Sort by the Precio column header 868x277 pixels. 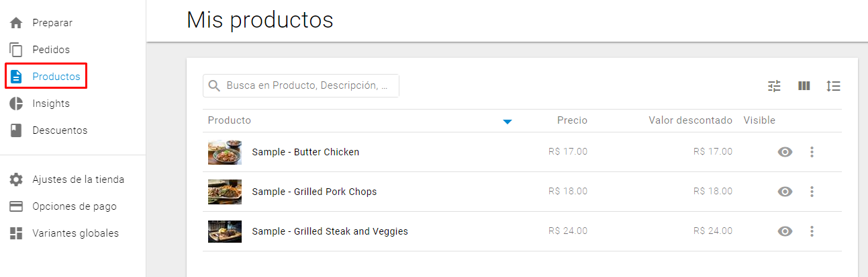(x=572, y=120)
